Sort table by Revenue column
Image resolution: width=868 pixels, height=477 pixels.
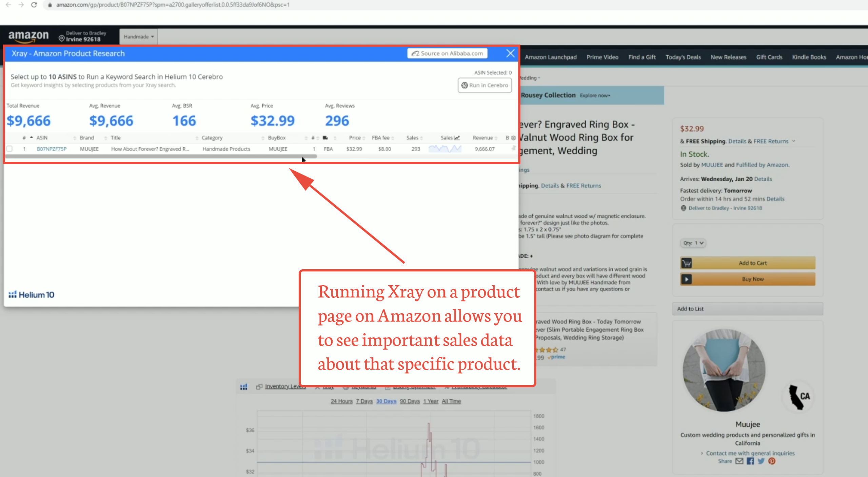[482, 138]
